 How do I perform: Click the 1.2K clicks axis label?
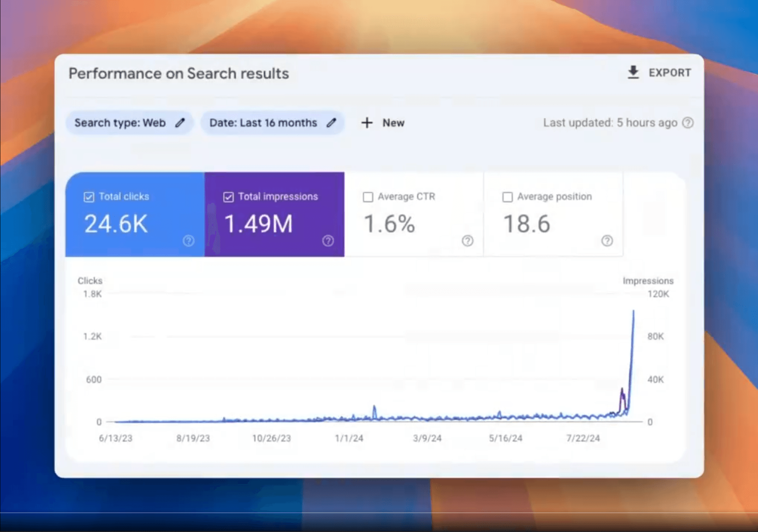point(92,337)
